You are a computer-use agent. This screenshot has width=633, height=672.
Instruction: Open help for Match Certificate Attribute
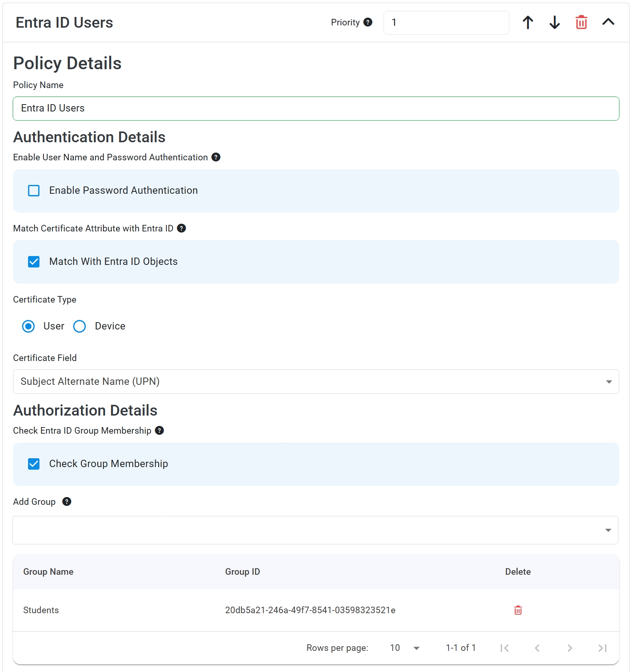tap(181, 228)
